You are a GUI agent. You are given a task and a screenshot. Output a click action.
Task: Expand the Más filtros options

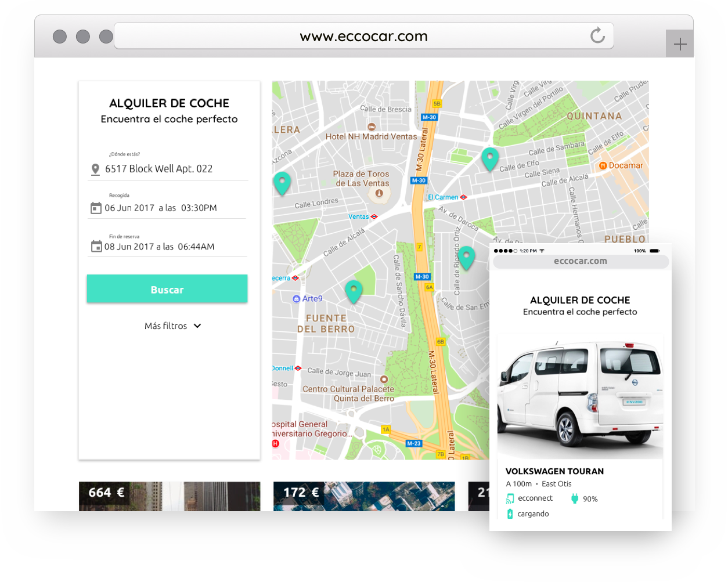tap(166, 326)
